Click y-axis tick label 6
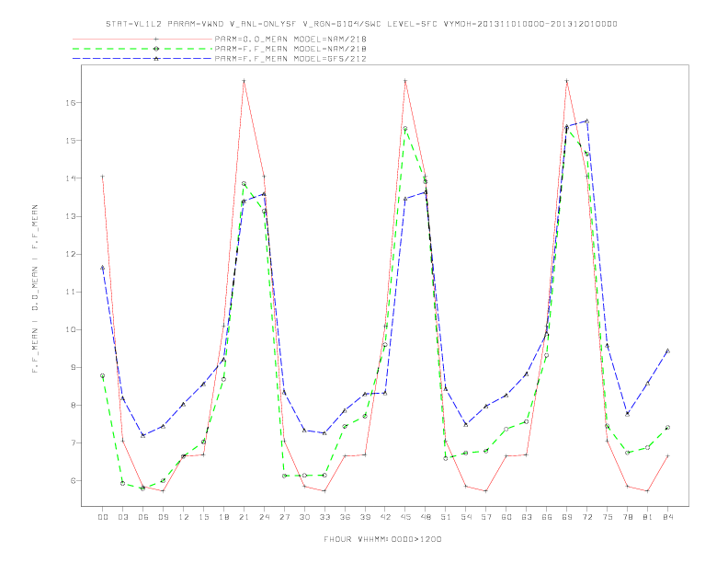The width and height of the screenshot is (728, 563). coord(74,481)
